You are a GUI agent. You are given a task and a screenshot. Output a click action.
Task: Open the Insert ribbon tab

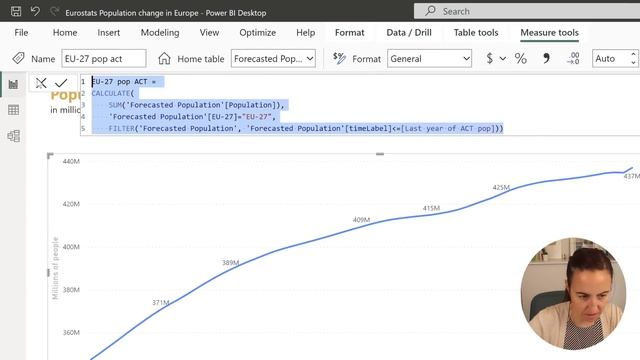(x=109, y=33)
